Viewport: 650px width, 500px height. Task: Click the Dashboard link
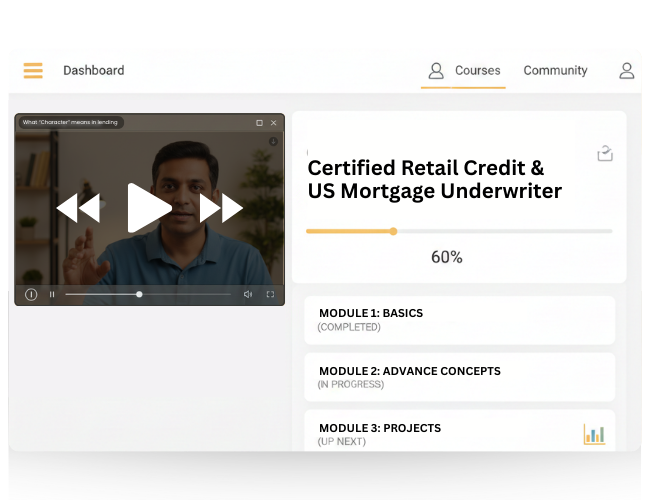coord(94,71)
